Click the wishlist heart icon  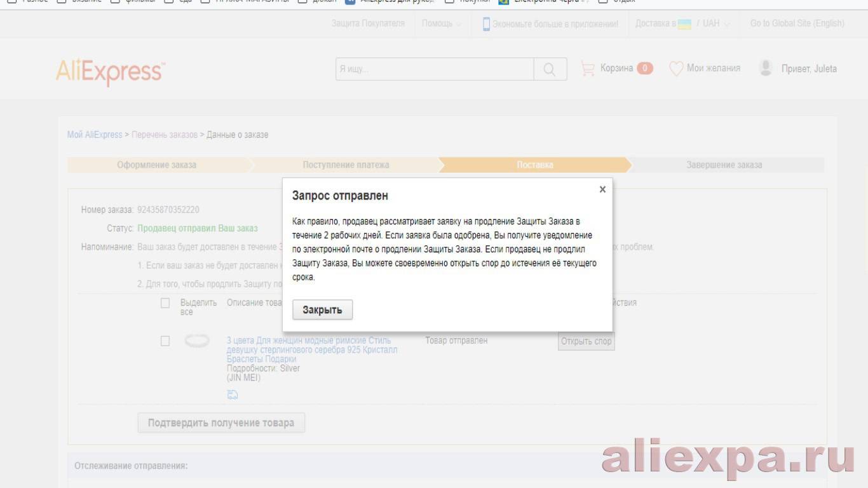click(676, 69)
